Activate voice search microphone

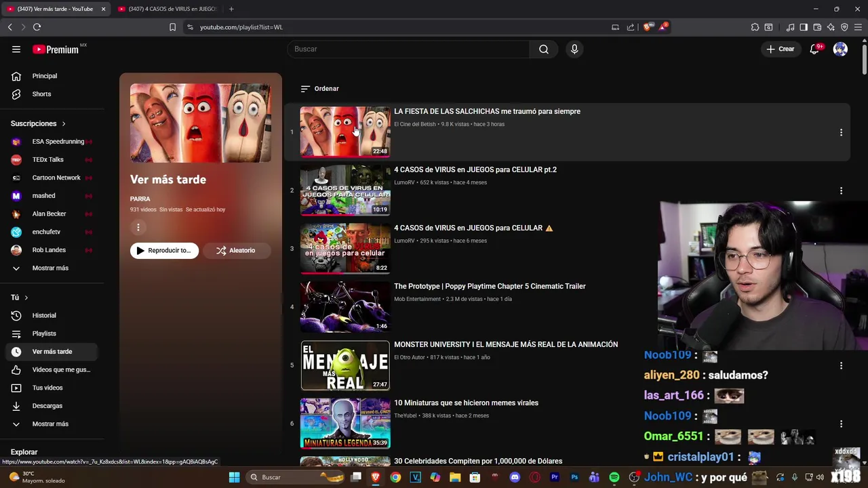(x=574, y=49)
